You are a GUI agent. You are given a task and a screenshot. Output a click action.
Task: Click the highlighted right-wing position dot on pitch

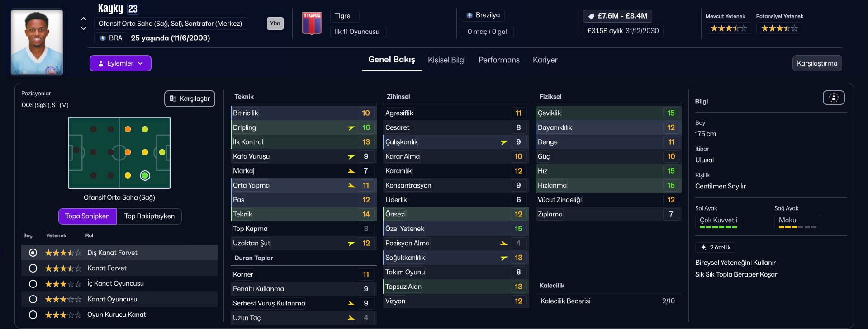coord(145,175)
